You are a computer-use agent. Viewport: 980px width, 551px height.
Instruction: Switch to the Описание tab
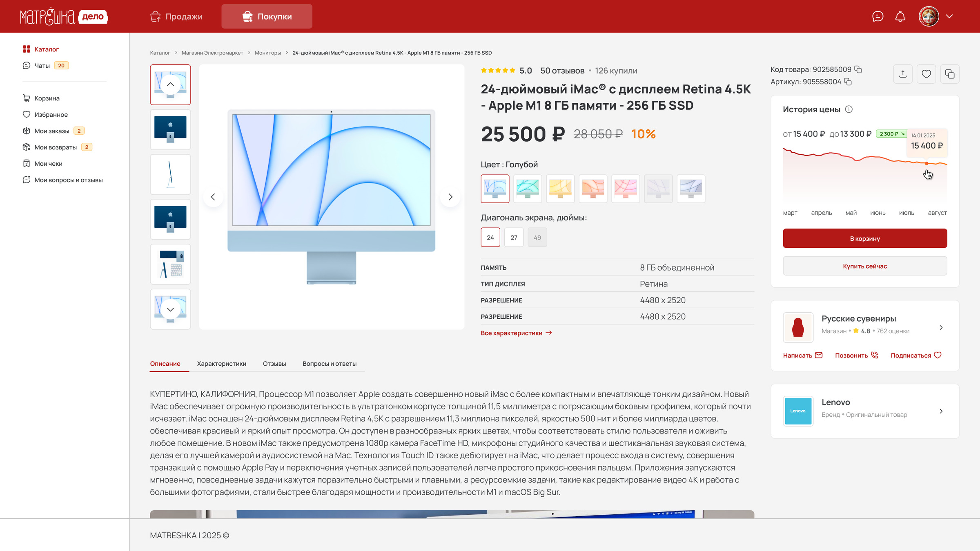point(165,364)
